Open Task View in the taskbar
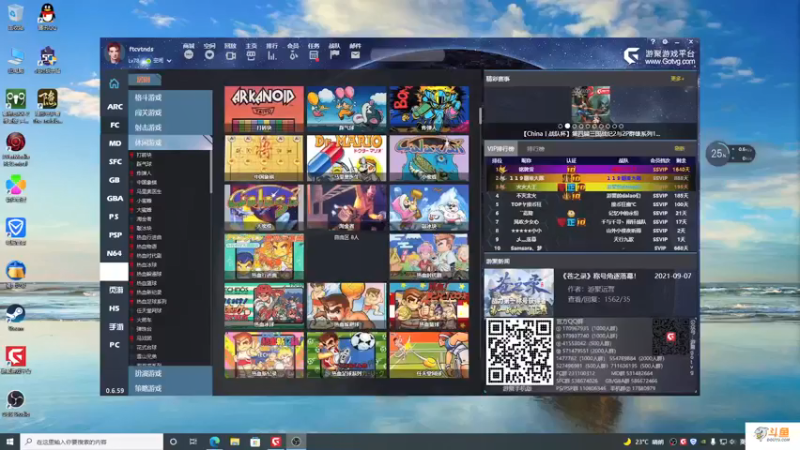Image resolution: width=800 pixels, height=450 pixels. (x=193, y=441)
